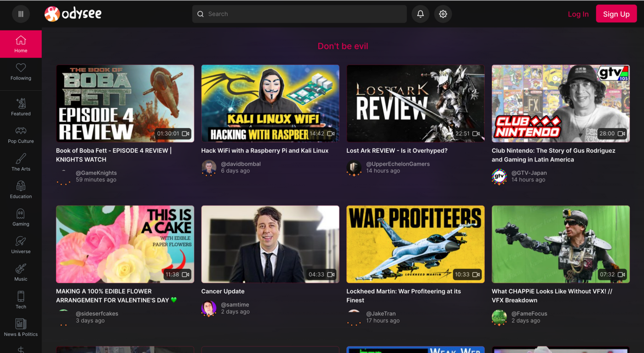Open the @davidbombal channel link

[241, 164]
